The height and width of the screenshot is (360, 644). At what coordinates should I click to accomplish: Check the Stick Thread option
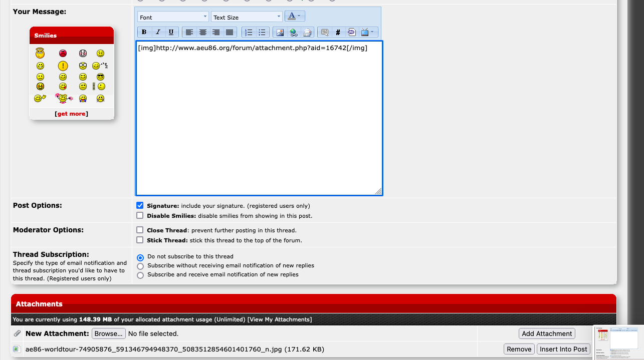140,240
